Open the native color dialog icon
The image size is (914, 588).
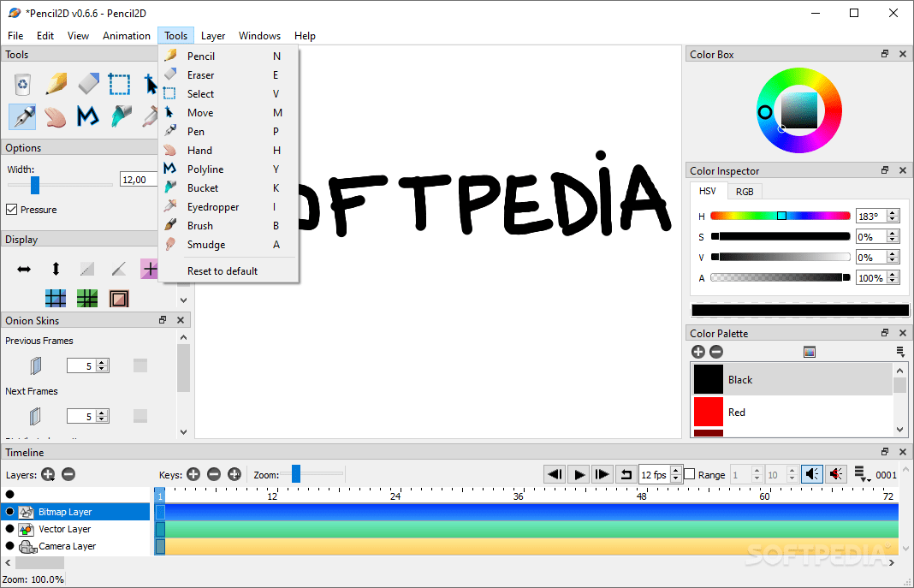(809, 352)
